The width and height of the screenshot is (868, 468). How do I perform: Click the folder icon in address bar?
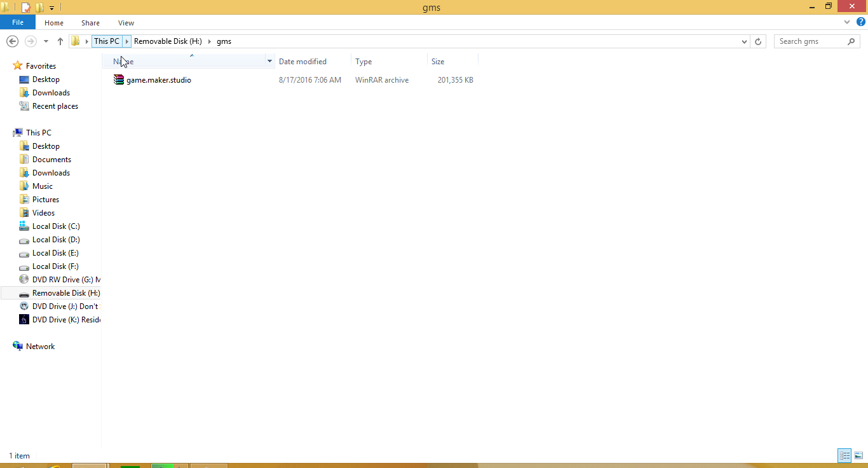[x=76, y=41]
